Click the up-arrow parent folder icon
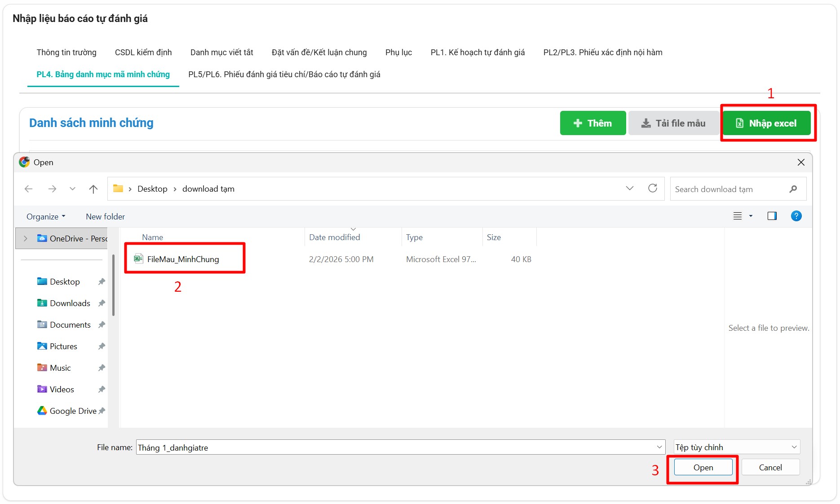The height and width of the screenshot is (504, 840). [93, 189]
